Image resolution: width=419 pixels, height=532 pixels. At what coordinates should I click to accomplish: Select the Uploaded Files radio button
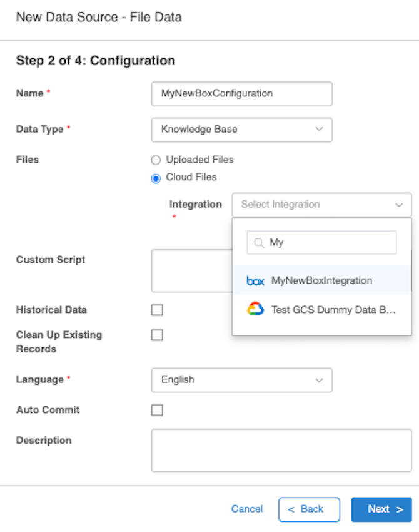[x=156, y=160]
